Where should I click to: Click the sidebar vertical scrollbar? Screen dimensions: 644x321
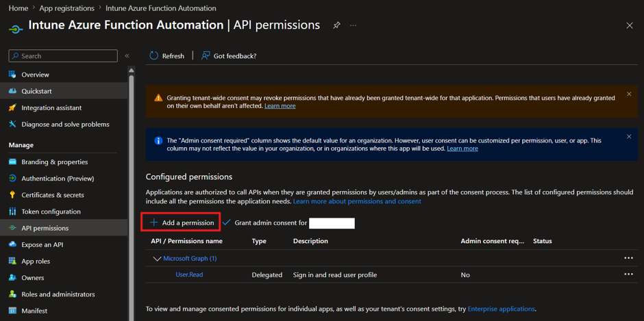coord(132,197)
